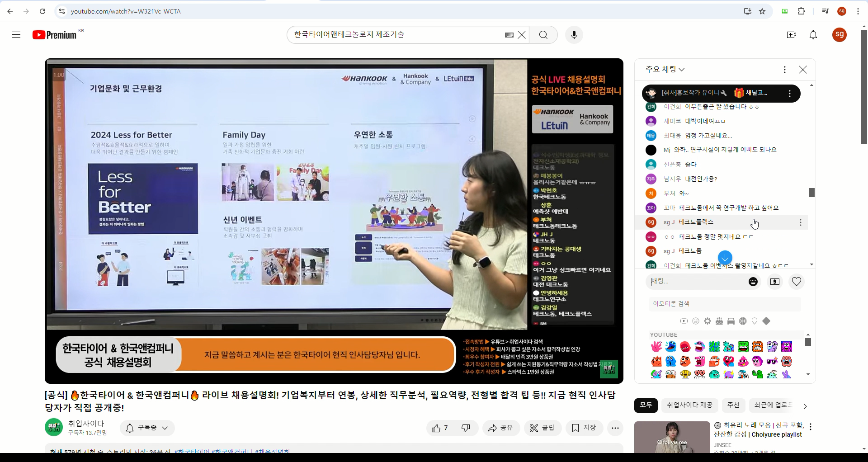Click the Super Chat dollar icon
The image size is (868, 462).
coord(774,282)
